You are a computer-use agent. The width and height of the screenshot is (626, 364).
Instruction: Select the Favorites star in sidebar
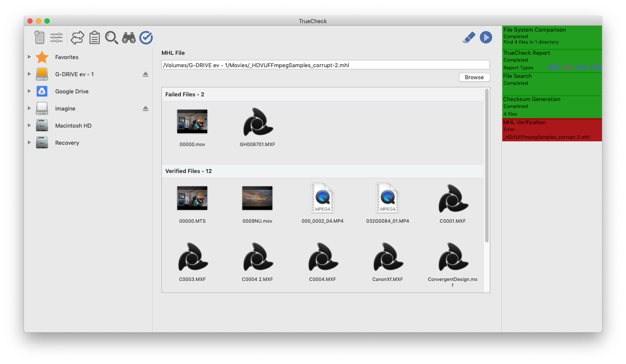coord(42,57)
